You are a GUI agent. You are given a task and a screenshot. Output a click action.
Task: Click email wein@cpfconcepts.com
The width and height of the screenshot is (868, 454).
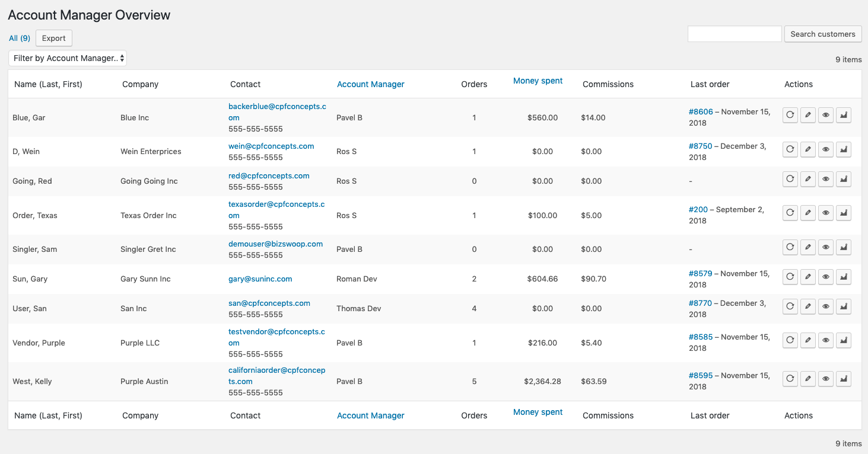click(271, 146)
